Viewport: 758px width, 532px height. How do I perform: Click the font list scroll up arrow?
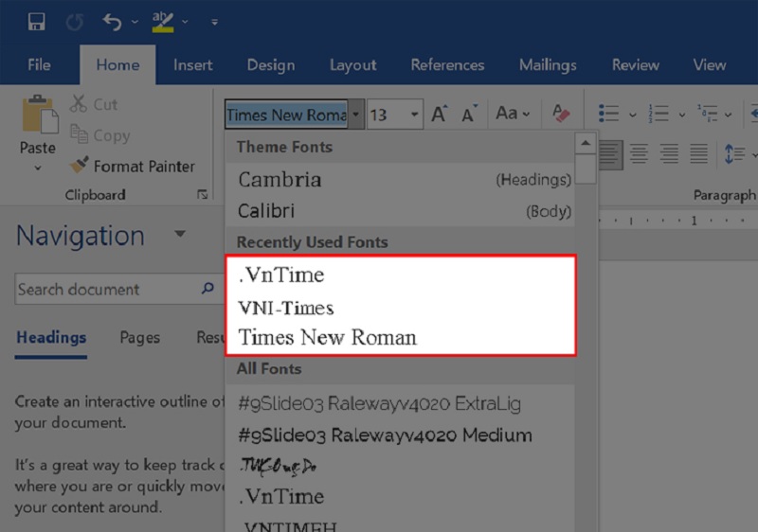click(586, 143)
